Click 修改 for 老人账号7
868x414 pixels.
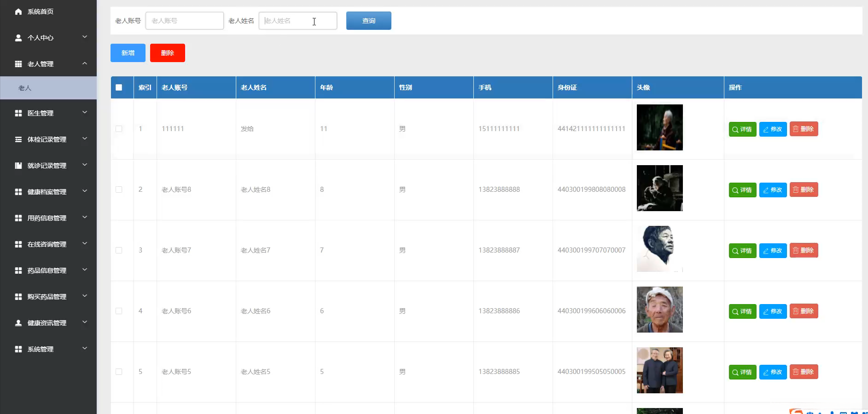[x=773, y=251]
